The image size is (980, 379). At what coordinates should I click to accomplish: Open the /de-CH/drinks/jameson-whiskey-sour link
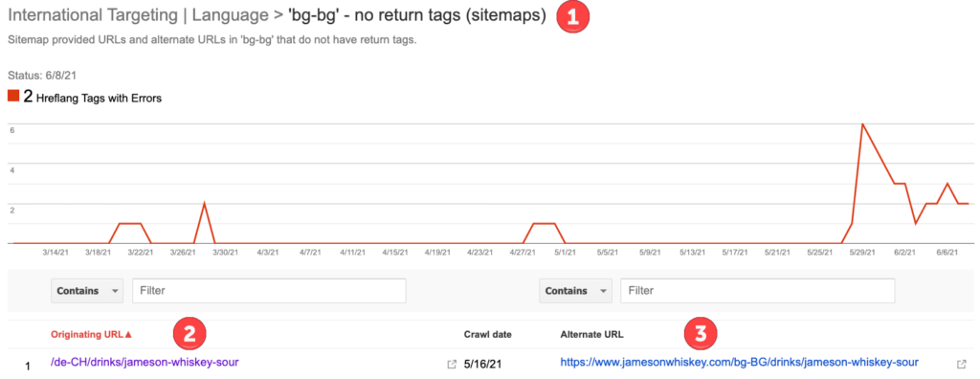[x=145, y=362]
